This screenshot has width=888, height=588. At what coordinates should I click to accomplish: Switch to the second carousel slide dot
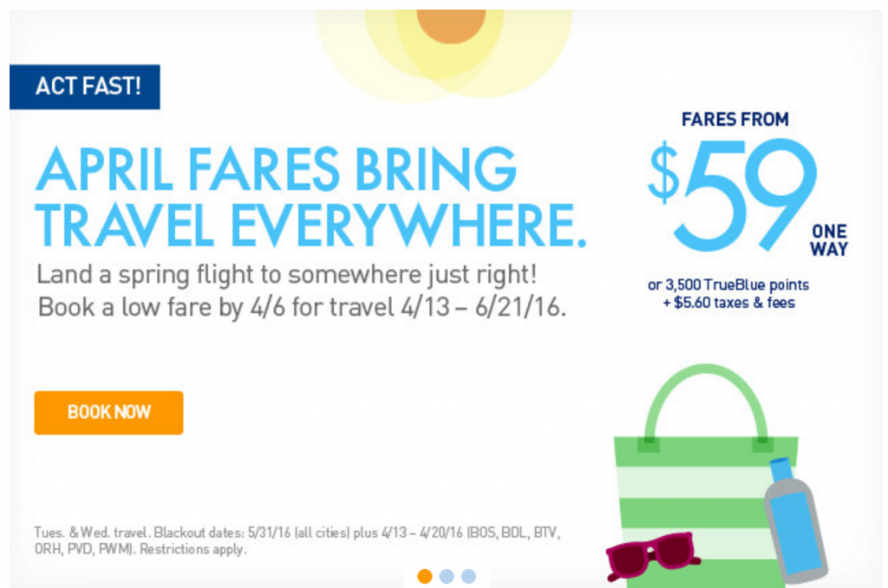coord(447,576)
